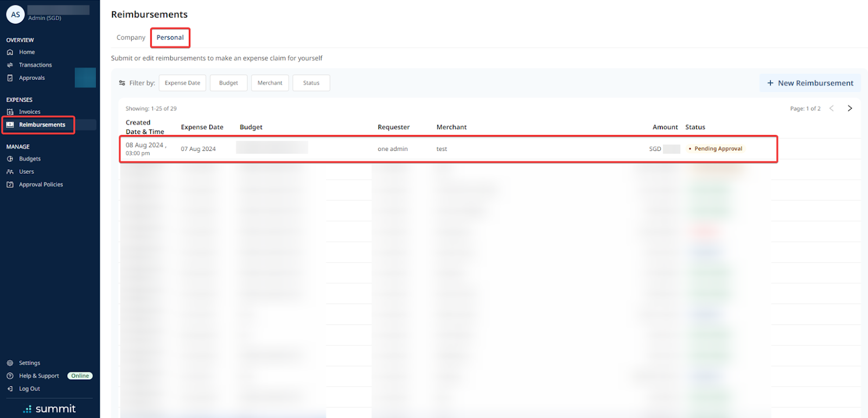Click the Home house icon

(10, 52)
